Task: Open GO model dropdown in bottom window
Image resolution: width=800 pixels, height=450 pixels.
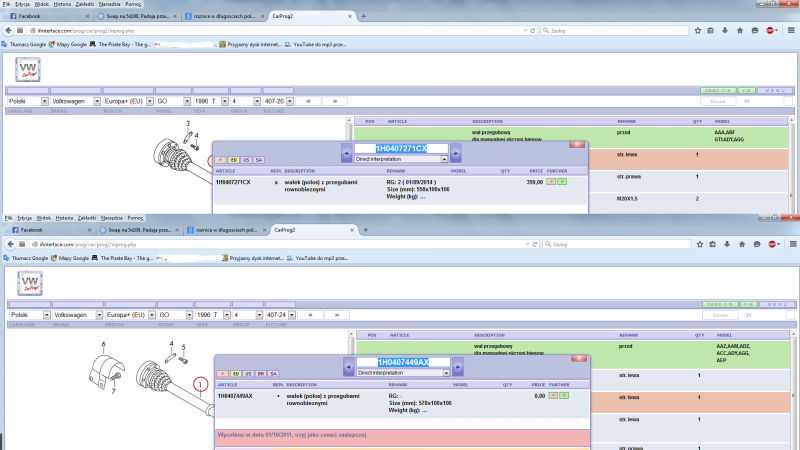Action: (174, 315)
